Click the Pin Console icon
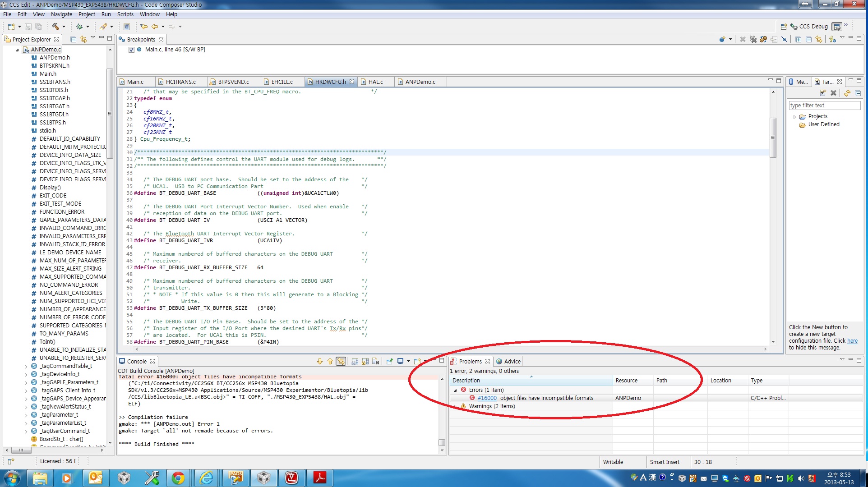 (x=389, y=362)
